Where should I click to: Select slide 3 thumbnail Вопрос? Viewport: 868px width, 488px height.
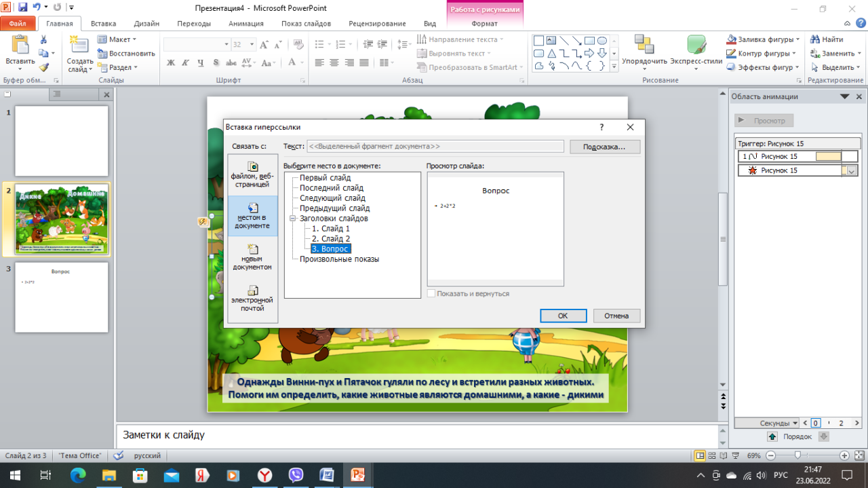[62, 297]
